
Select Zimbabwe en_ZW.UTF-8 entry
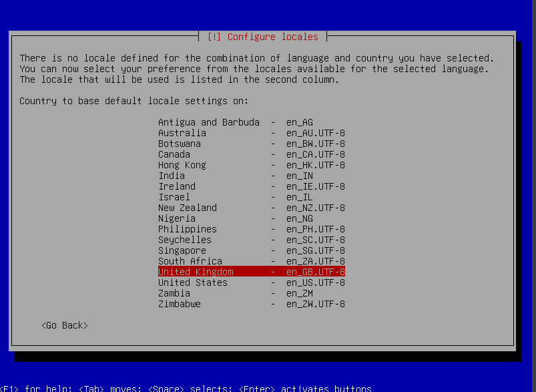click(x=251, y=304)
